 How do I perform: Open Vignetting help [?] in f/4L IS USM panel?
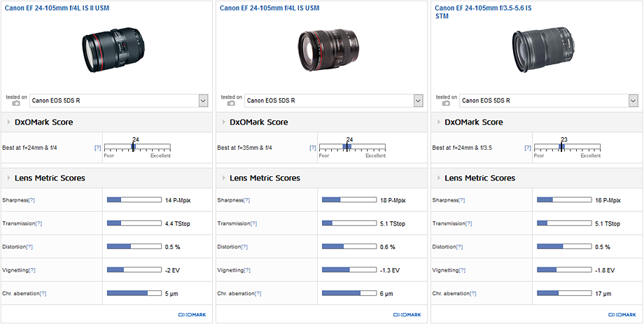pyautogui.click(x=247, y=270)
